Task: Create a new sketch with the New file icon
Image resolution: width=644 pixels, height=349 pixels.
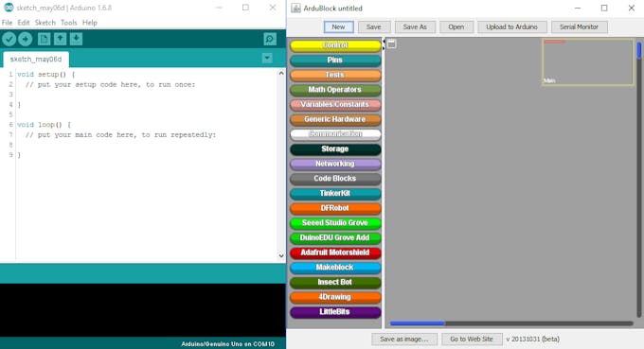Action: (44, 39)
